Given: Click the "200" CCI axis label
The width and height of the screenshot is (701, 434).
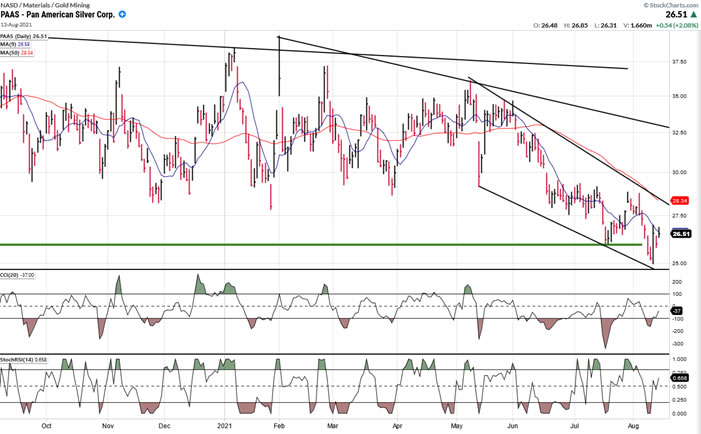Looking at the screenshot, I should pyautogui.click(x=677, y=282).
